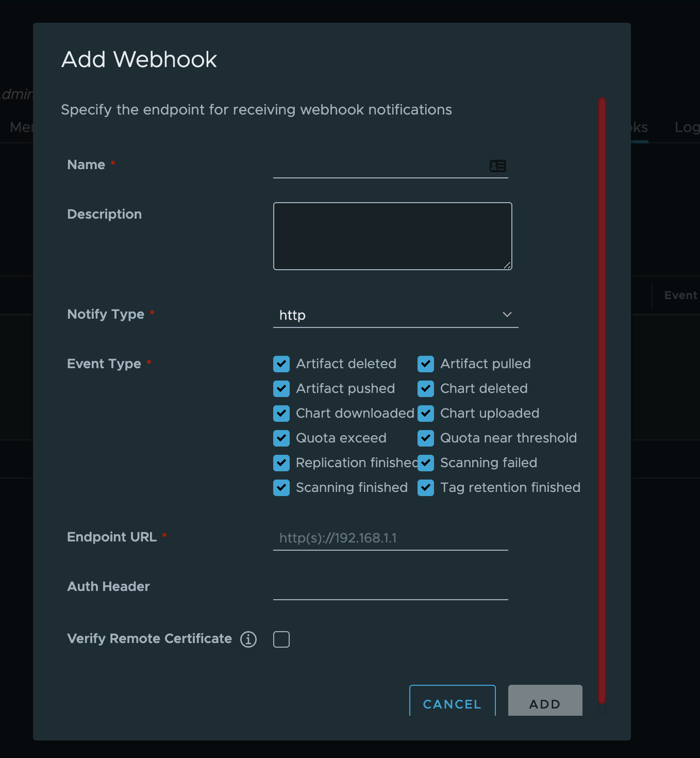Disable the Chart uploaded event
Image resolution: width=700 pixels, height=758 pixels.
(426, 414)
